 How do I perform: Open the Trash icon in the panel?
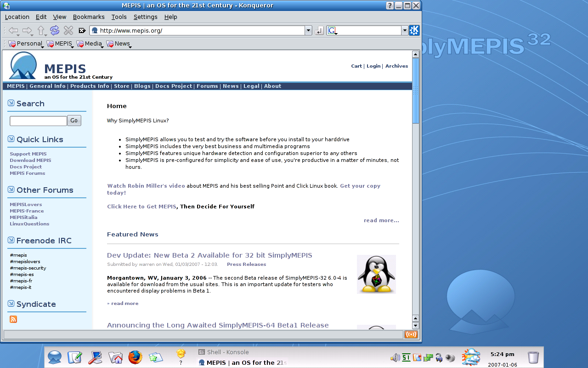pyautogui.click(x=533, y=357)
